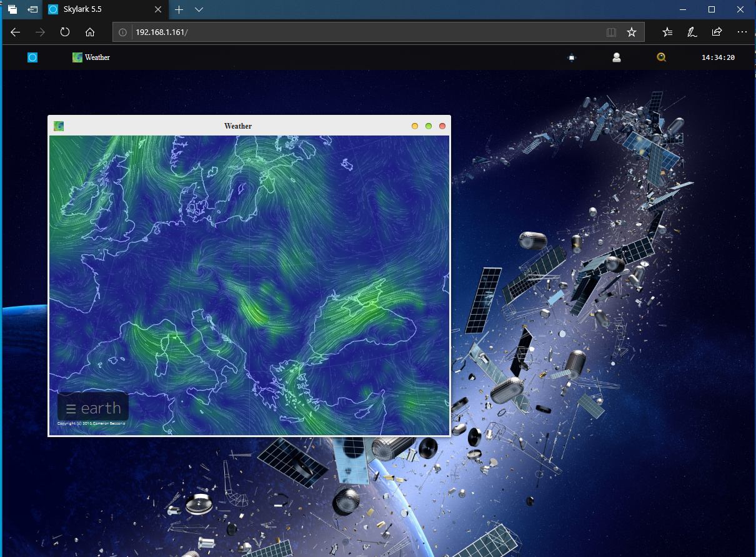Select the Weather item in Skylark taskbar
The image size is (756, 557).
pos(91,57)
